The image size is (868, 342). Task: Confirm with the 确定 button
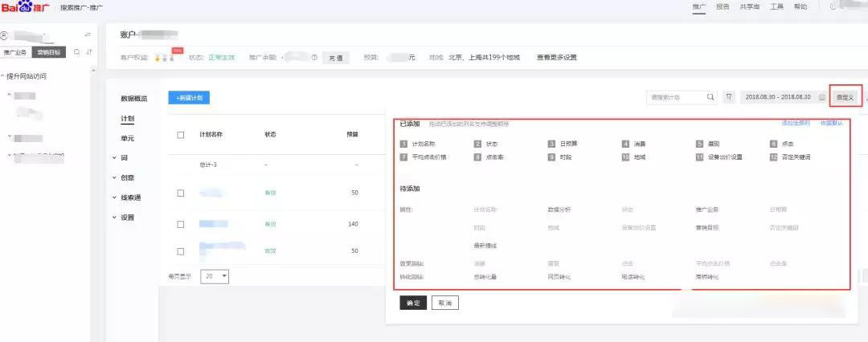pyautogui.click(x=413, y=303)
